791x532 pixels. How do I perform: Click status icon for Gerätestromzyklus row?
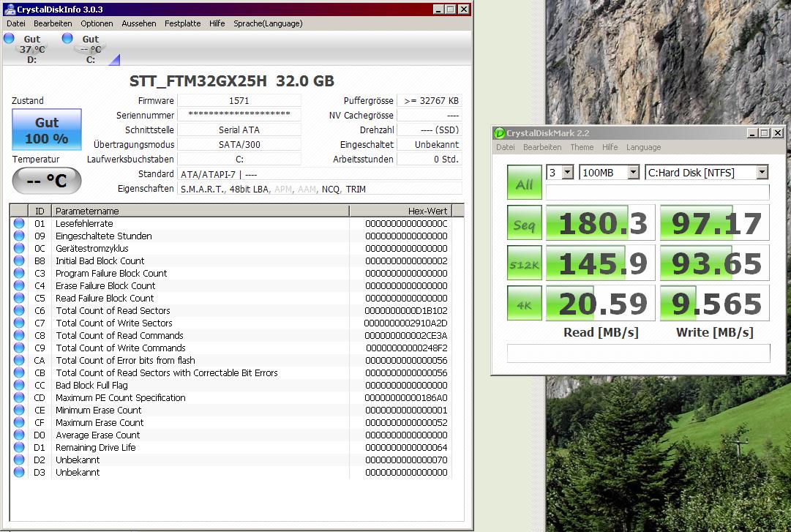click(19, 248)
